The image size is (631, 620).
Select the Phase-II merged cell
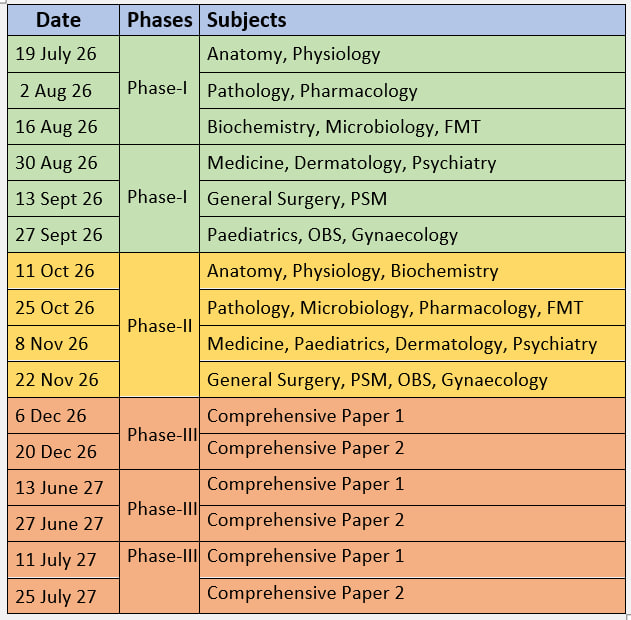[x=159, y=325]
